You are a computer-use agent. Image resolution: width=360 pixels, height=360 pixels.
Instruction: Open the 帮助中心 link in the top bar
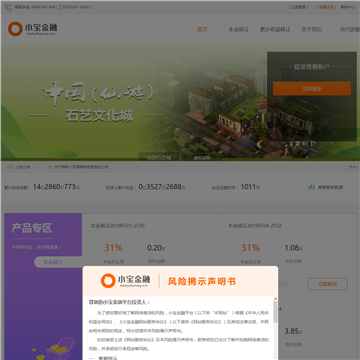point(348,7)
